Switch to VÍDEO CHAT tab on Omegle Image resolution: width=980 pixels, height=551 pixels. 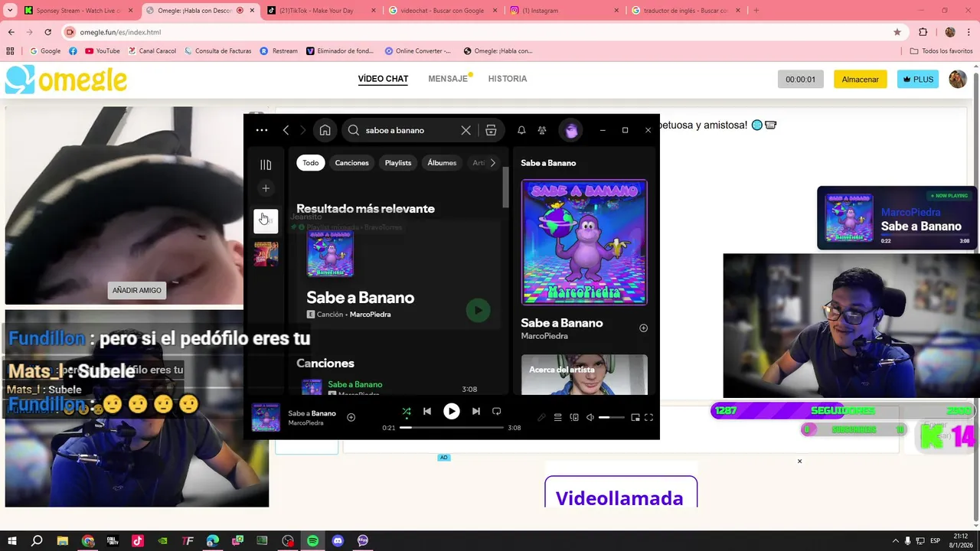pos(383,79)
